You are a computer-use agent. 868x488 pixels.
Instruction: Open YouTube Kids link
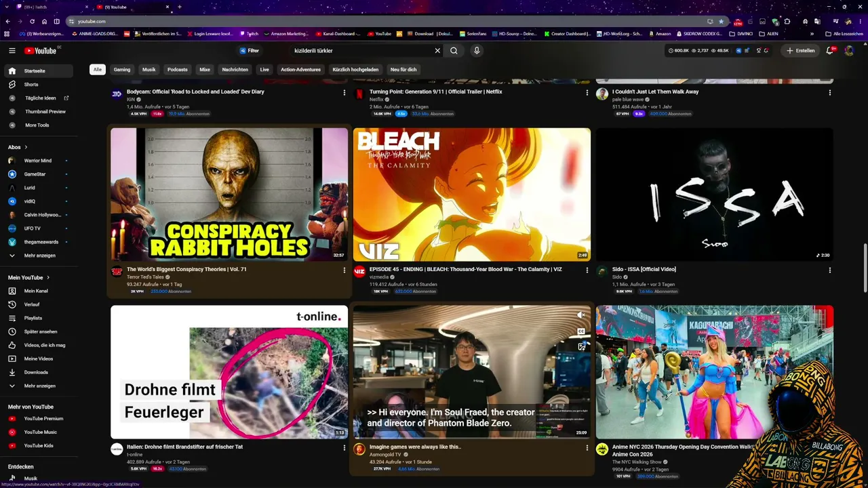[x=38, y=445]
